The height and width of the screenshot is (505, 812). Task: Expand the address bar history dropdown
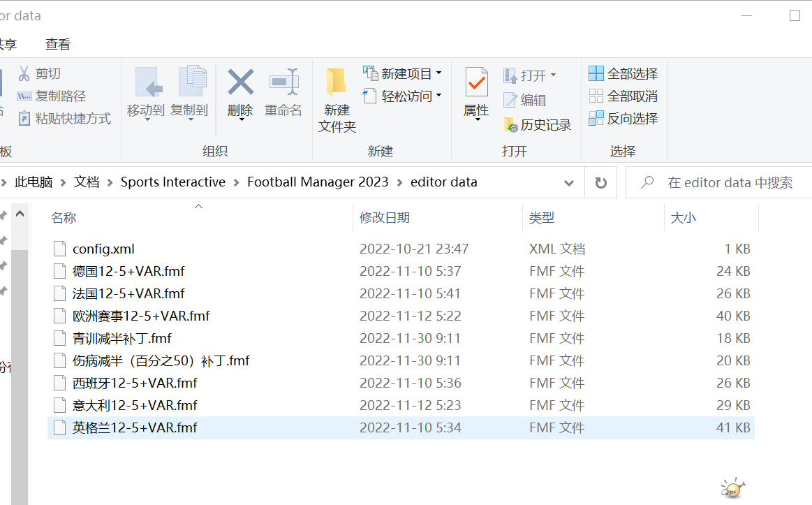click(x=568, y=183)
